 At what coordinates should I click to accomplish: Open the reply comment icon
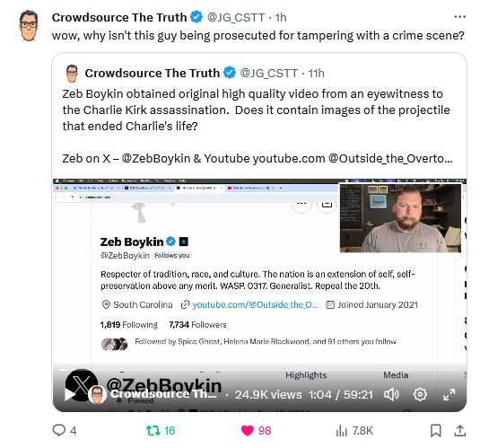(x=59, y=430)
